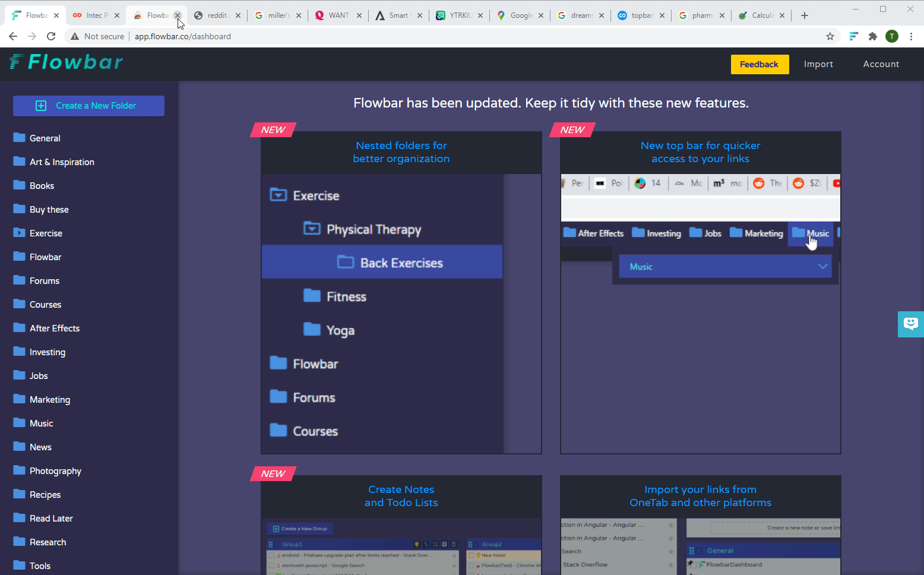Click the nested folders preview image
The width and height of the screenshot is (924, 575).
coord(401,314)
